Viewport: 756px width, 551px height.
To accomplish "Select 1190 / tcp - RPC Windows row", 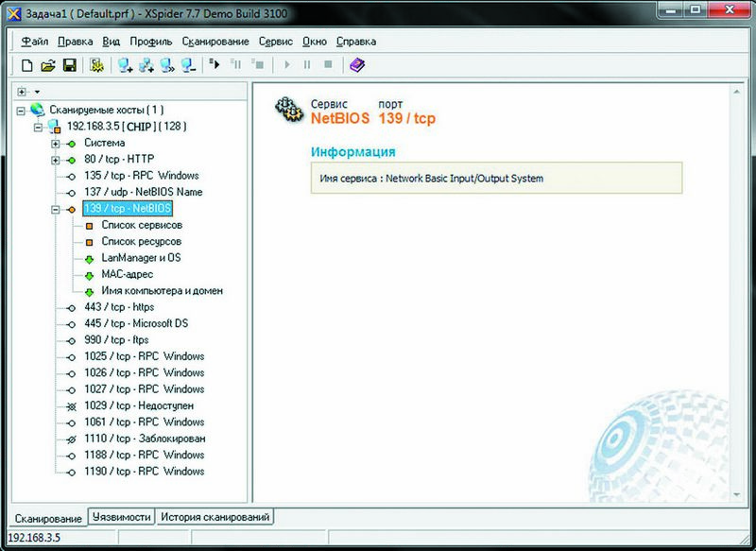I will (145, 472).
